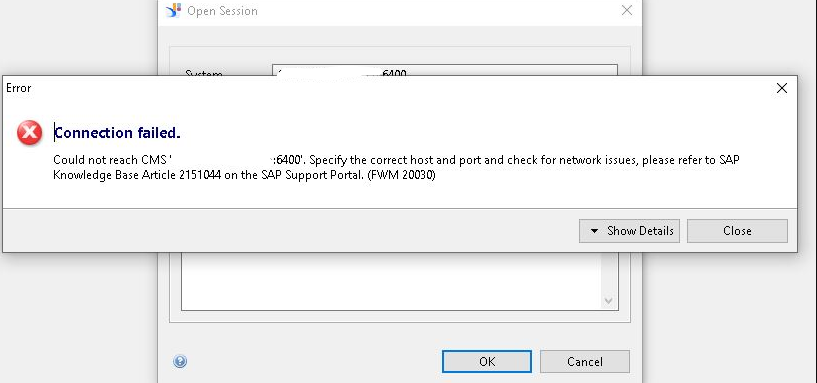Select the Connection failed heading
The height and width of the screenshot is (383, 817).
118,133
